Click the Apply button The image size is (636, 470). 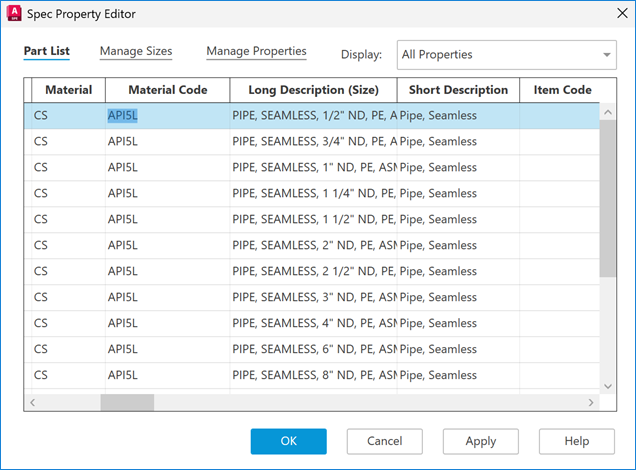click(x=481, y=441)
